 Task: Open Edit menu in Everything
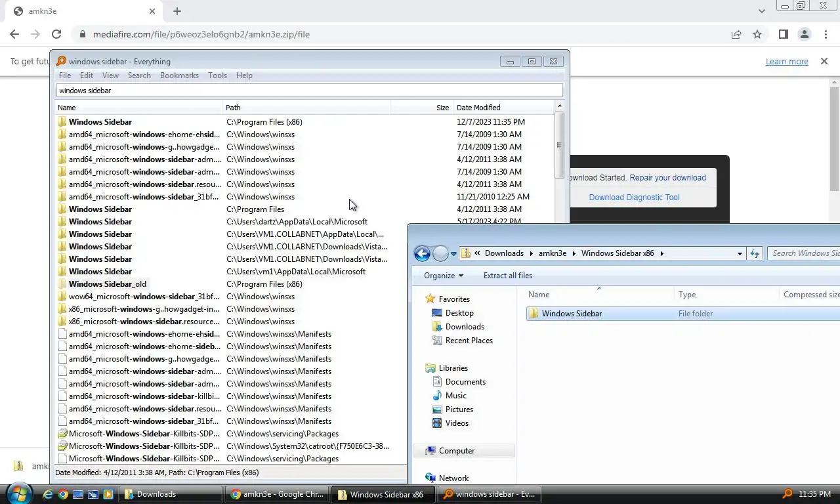87,75
